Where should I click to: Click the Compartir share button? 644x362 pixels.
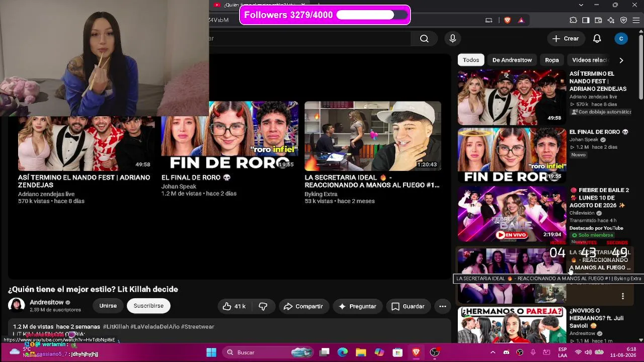pos(303,306)
